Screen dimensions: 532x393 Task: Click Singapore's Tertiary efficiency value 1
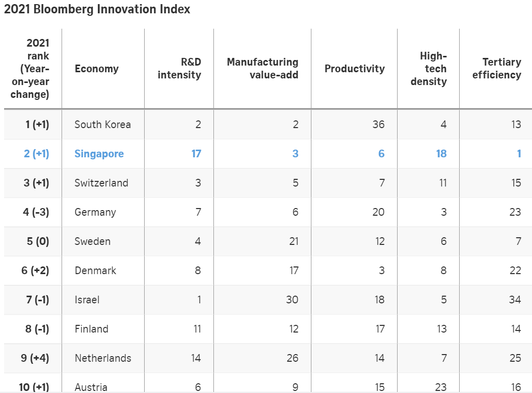point(519,154)
